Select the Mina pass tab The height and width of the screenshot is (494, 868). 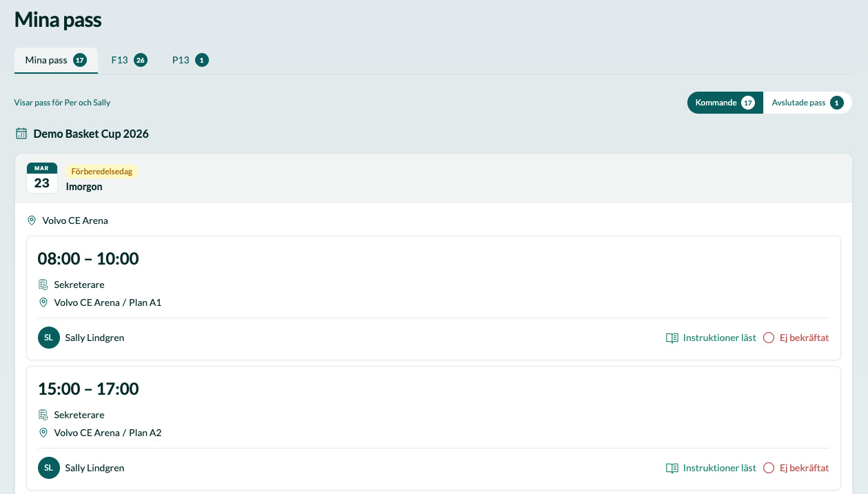click(x=55, y=60)
